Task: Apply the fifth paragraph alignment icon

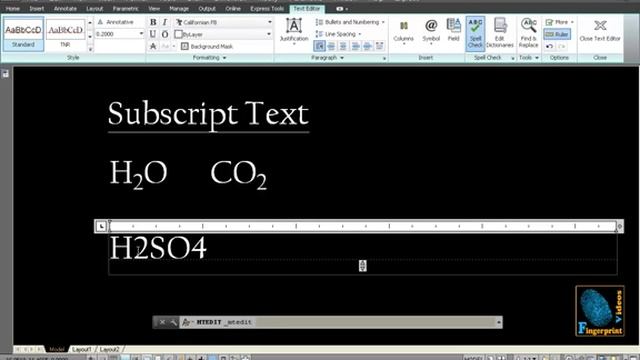Action: [x=367, y=46]
